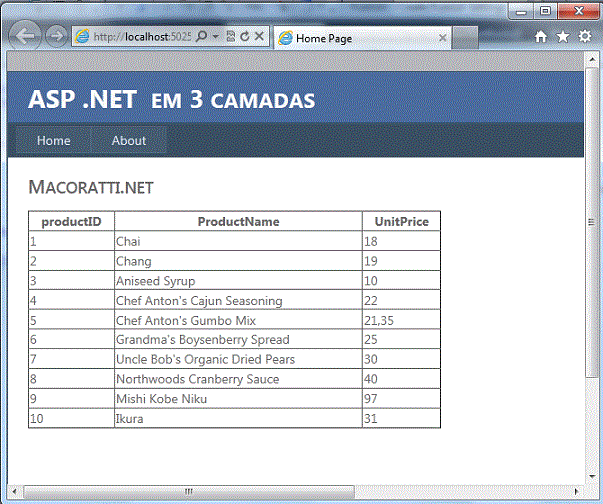Open the browser Home icon
Screen dimensions: 603x504
pyautogui.click(x=541, y=37)
